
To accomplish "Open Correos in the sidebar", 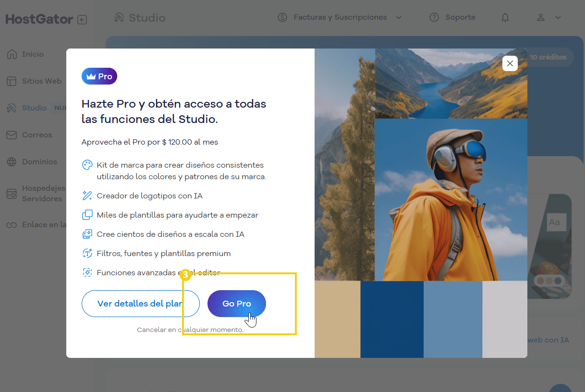I will coord(37,135).
